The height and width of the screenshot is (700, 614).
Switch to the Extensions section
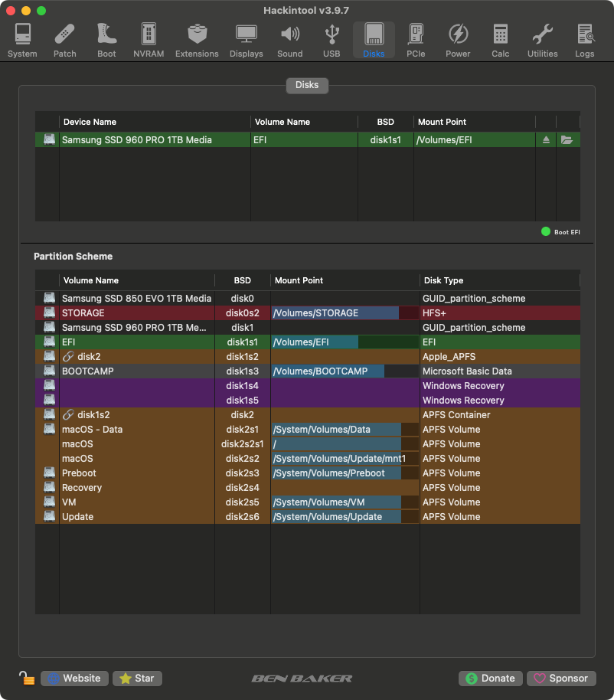197,40
